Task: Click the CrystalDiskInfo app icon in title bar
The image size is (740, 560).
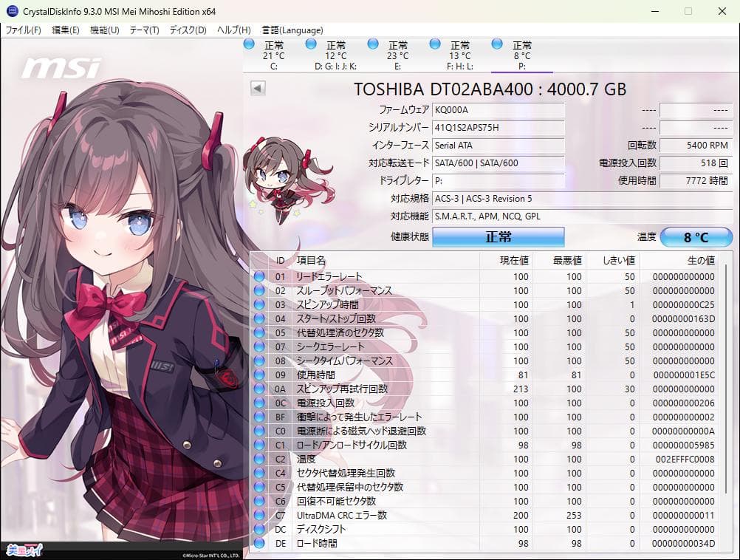Action: pyautogui.click(x=13, y=12)
